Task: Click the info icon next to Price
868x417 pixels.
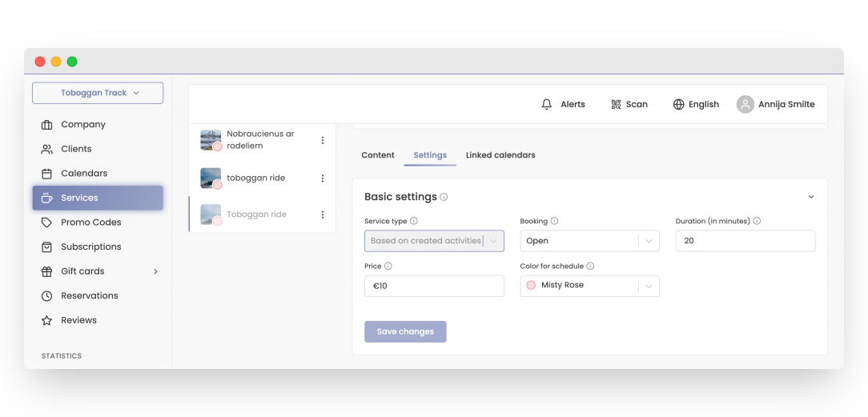Action: pos(388,266)
